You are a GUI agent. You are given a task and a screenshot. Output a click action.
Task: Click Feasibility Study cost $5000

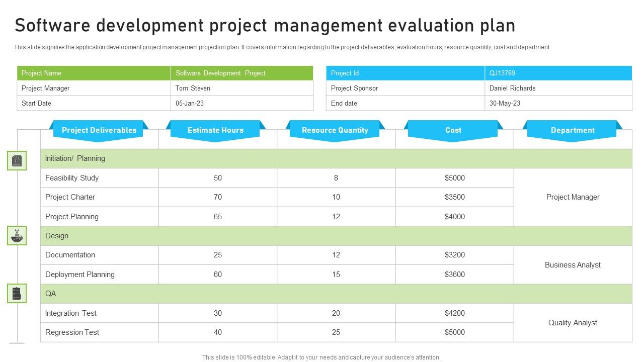click(455, 178)
